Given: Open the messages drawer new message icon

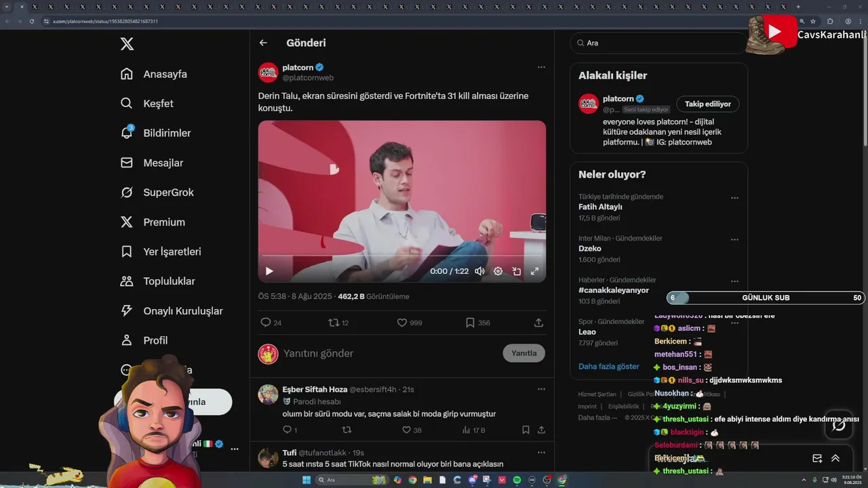Looking at the screenshot, I should (x=817, y=459).
